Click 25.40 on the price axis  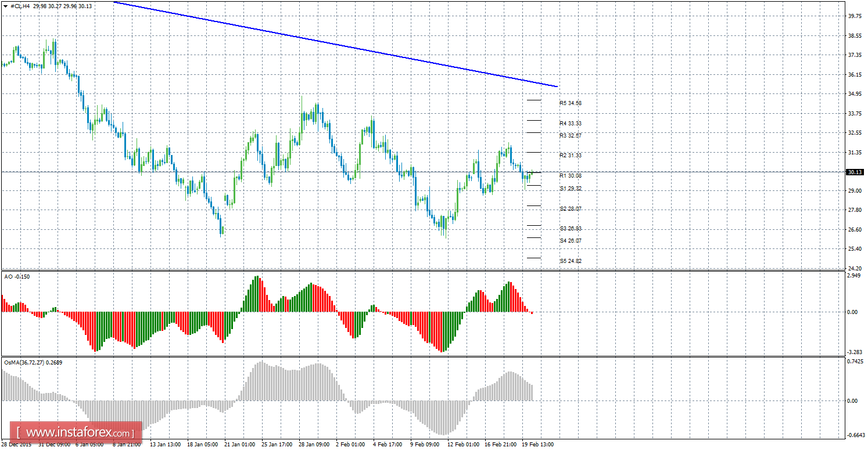coord(855,249)
